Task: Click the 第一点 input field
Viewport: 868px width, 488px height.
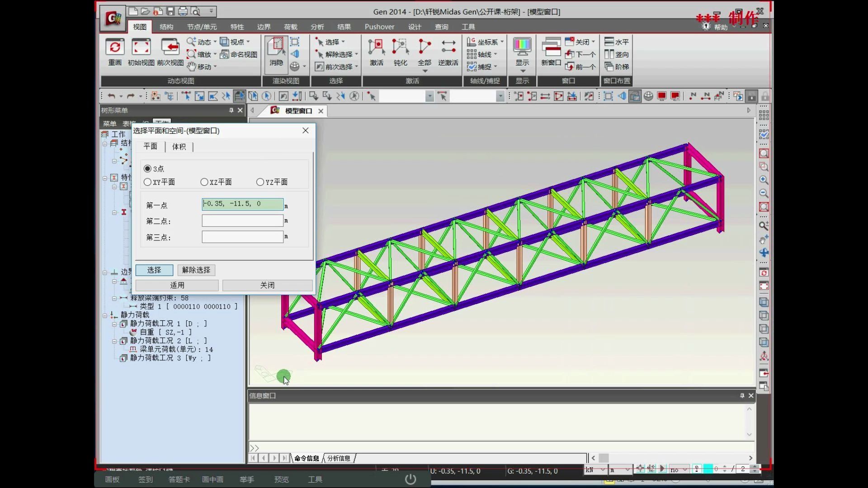Action: (243, 203)
